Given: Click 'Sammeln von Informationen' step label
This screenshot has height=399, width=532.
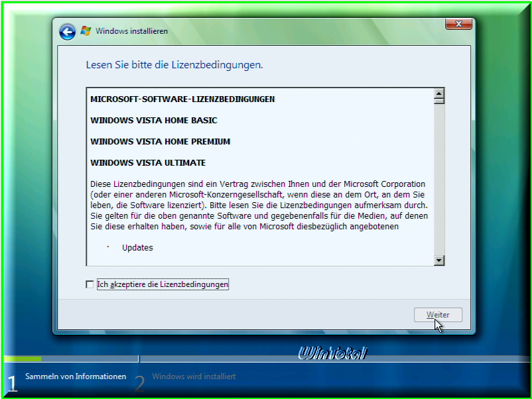Looking at the screenshot, I should [76, 376].
